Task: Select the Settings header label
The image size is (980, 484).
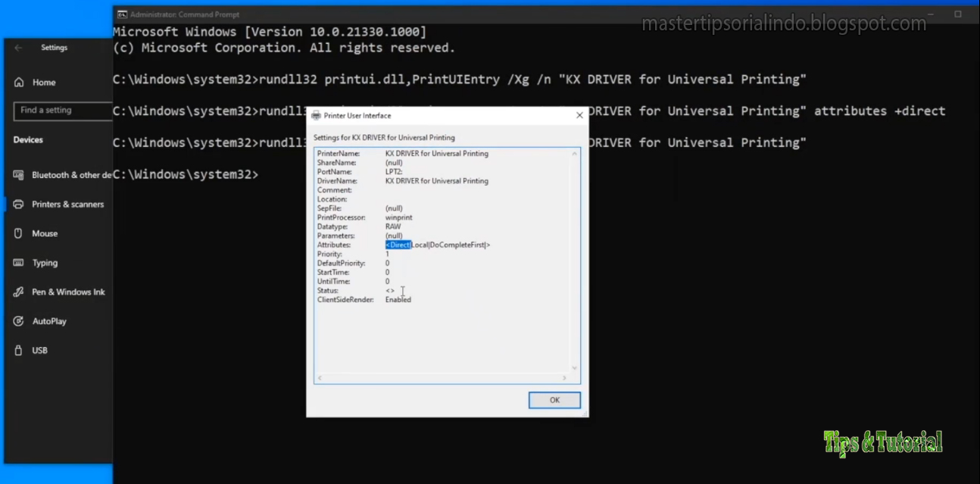Action: [54, 47]
